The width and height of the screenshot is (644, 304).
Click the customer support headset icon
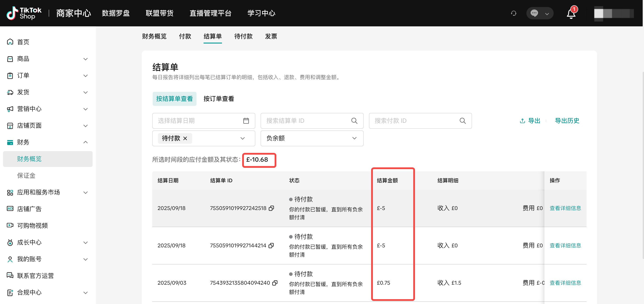[x=513, y=13]
